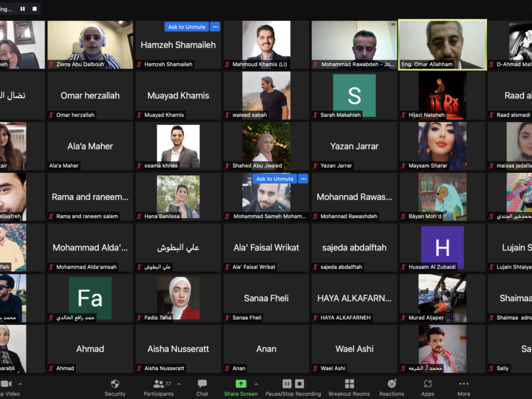Open more options on Hamzeh Shamaileh's tile
This screenshot has width=532, height=399.
[x=215, y=27]
